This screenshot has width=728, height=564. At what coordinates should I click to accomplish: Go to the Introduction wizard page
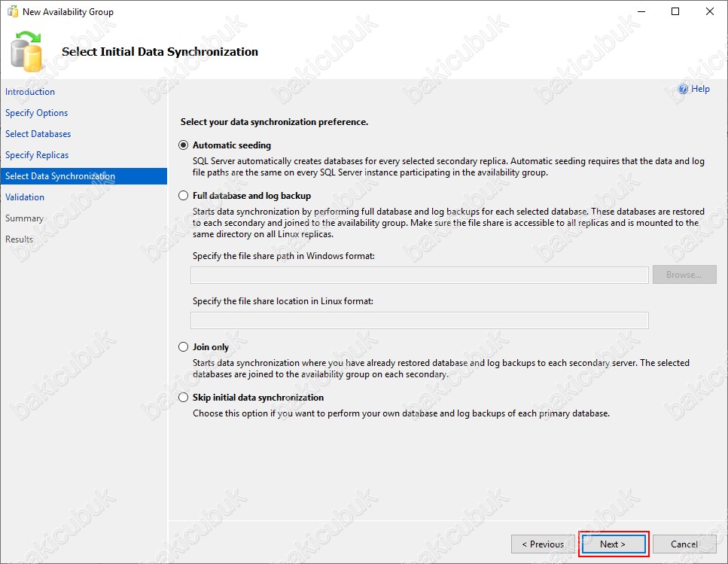(30, 92)
